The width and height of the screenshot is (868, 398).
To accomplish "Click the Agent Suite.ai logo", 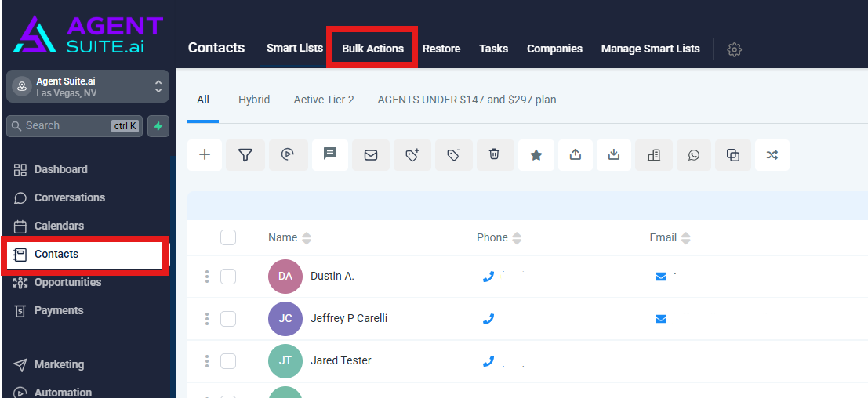I will [x=88, y=34].
